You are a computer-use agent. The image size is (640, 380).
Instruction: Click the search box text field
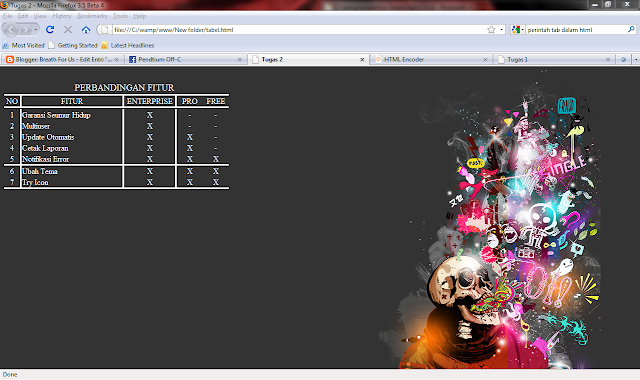[576, 30]
